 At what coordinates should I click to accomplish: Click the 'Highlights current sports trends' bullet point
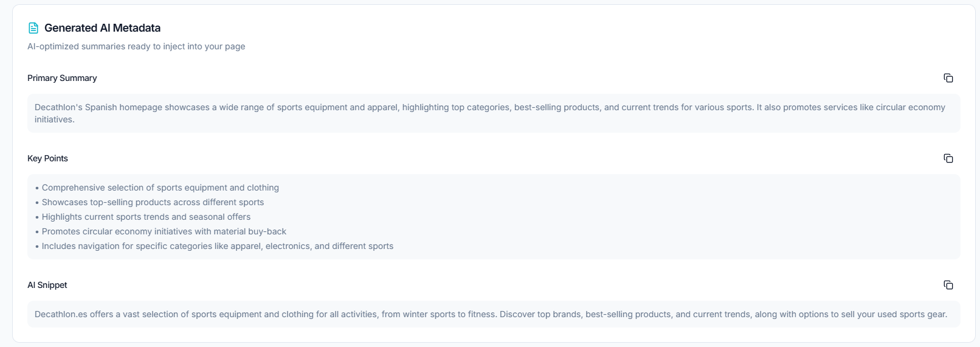coord(146,217)
